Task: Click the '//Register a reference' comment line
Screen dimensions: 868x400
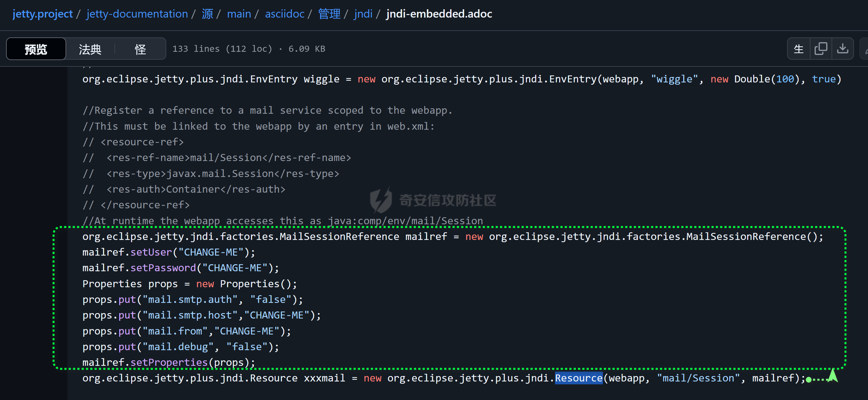Action: pyautogui.click(x=268, y=111)
